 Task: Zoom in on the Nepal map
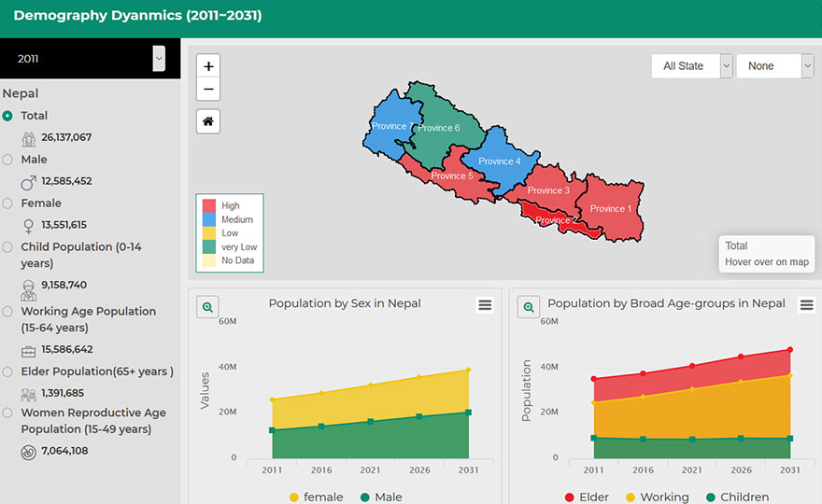tap(208, 66)
